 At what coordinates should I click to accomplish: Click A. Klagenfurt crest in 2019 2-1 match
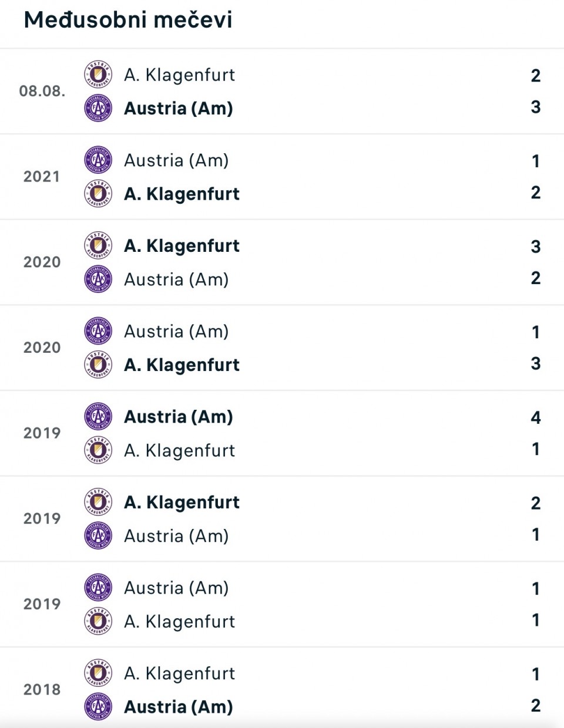(98, 502)
